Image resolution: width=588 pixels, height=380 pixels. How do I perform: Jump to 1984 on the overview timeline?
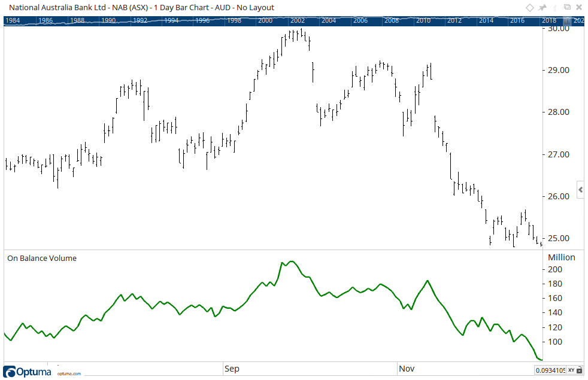(13, 20)
